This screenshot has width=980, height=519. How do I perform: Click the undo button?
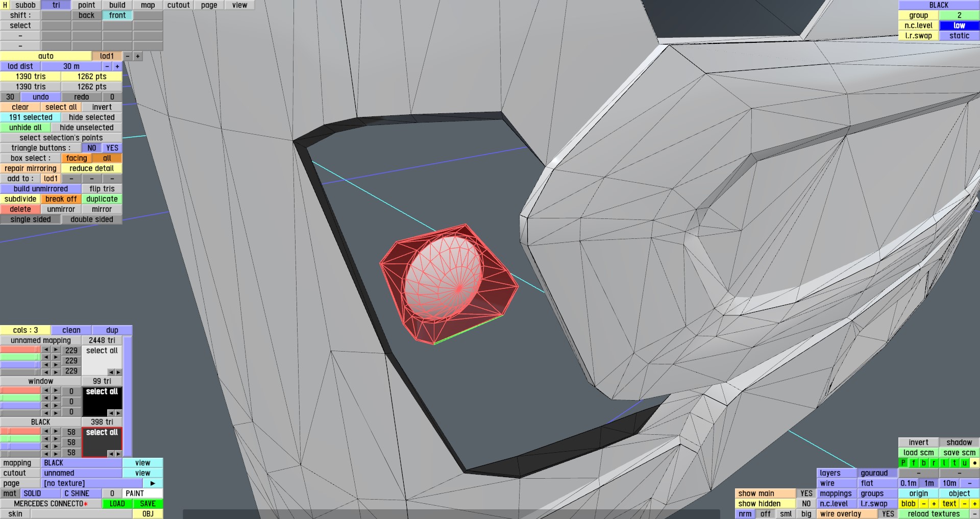tap(41, 97)
